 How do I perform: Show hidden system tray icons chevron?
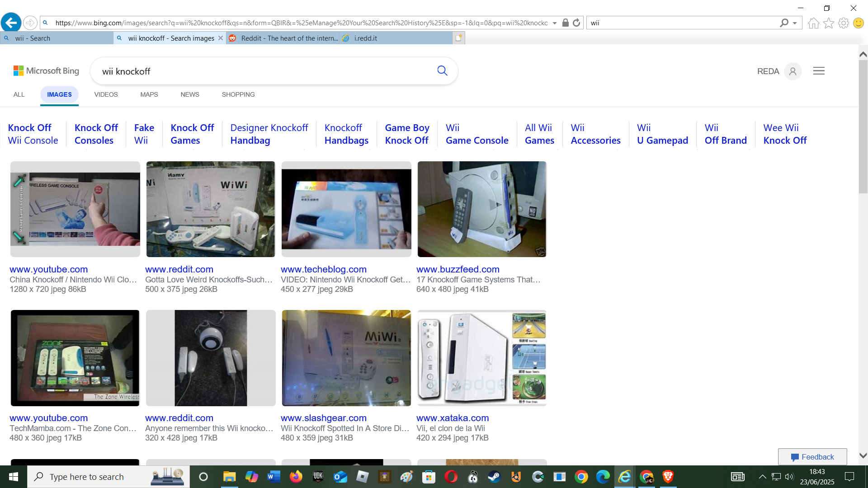point(762,477)
